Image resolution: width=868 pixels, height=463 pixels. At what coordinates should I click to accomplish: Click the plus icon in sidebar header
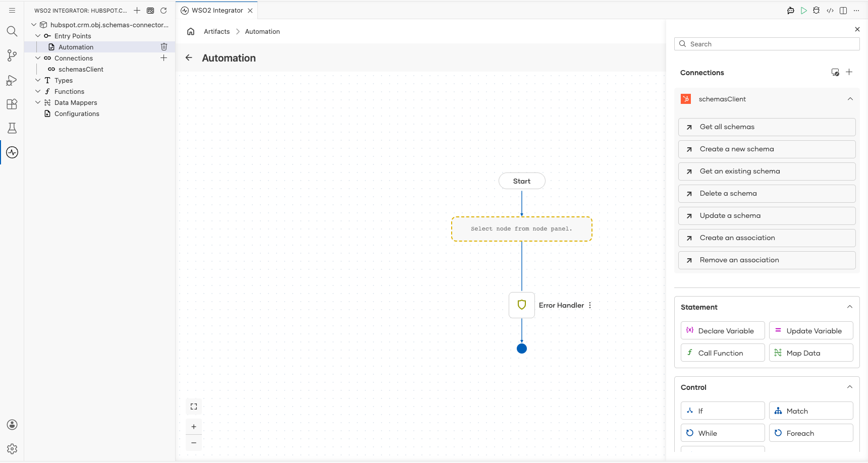click(137, 11)
